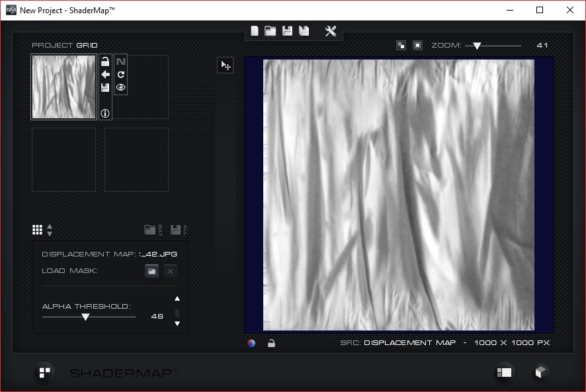Switch to 2D panel view button at bottom right
Viewport: 586px width, 392px height.
click(x=504, y=373)
